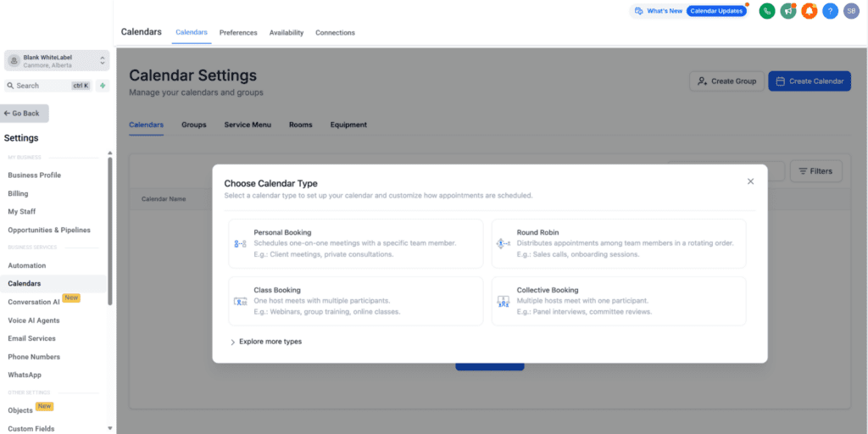
Task: Open My Staff settings
Action: pos(21,211)
